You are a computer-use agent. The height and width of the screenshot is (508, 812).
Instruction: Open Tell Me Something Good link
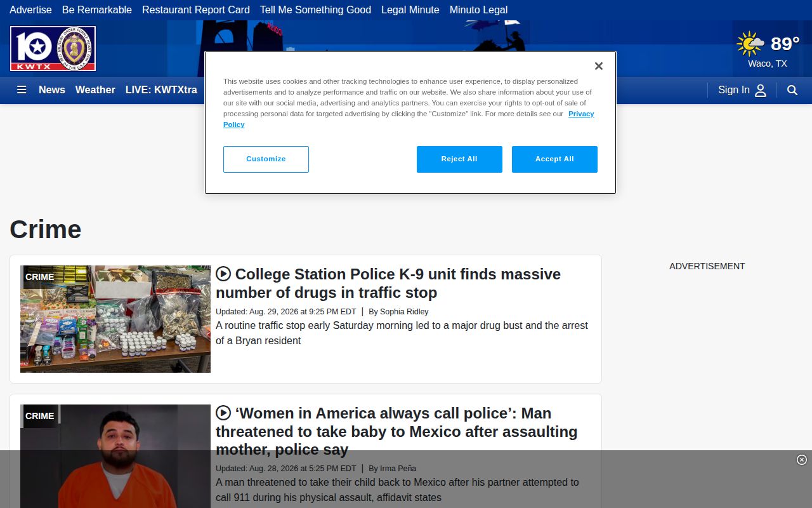(x=315, y=10)
